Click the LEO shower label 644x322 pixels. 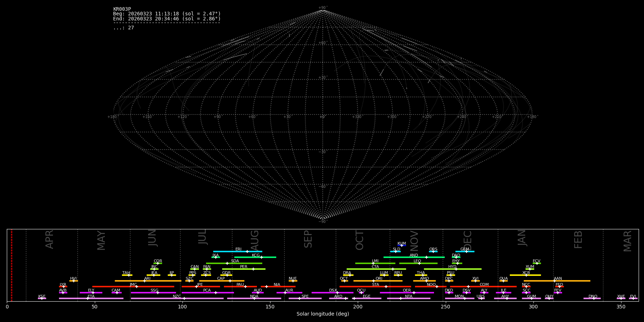pyautogui.click(x=417, y=261)
